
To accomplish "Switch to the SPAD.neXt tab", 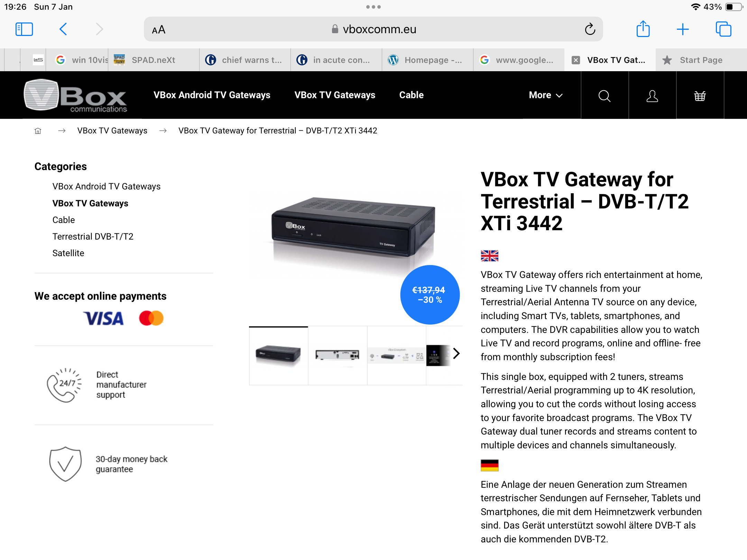I will pyautogui.click(x=154, y=60).
